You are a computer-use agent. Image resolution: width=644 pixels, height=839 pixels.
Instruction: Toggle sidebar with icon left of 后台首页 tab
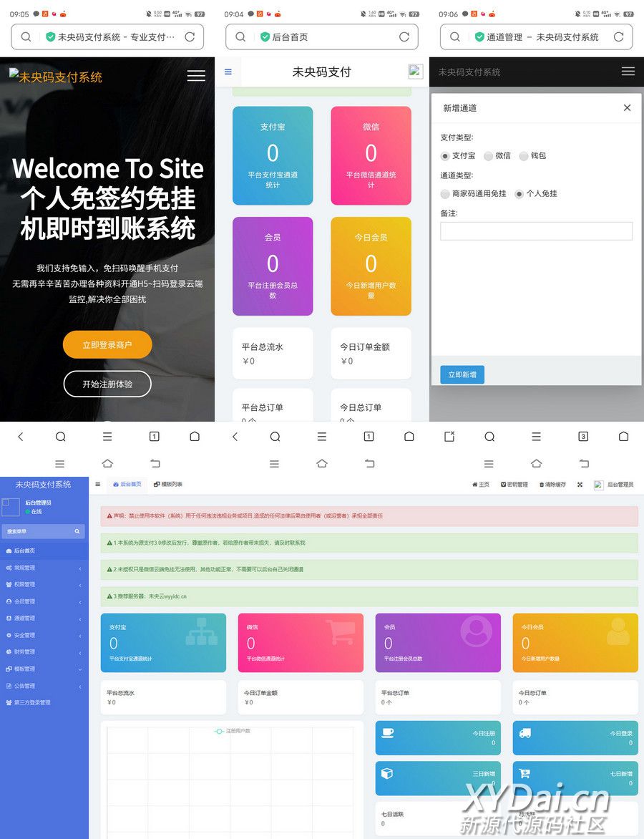[x=98, y=485]
